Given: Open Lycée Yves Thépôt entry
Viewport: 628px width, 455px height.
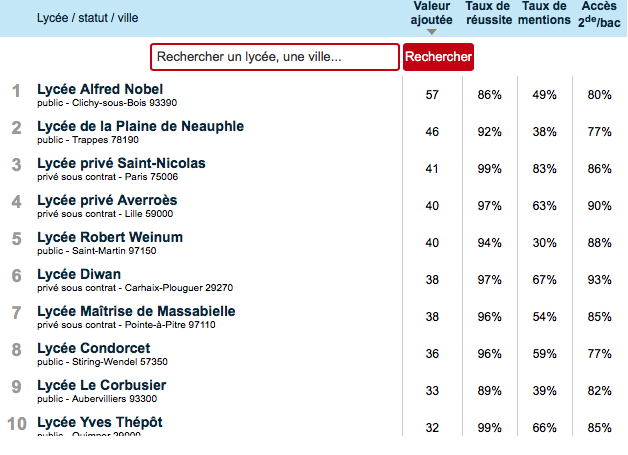Looking at the screenshot, I should tap(100, 422).
